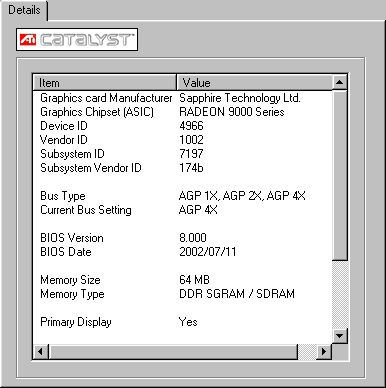Click the horizontal scrollbar track right of thumb

coord(307,351)
